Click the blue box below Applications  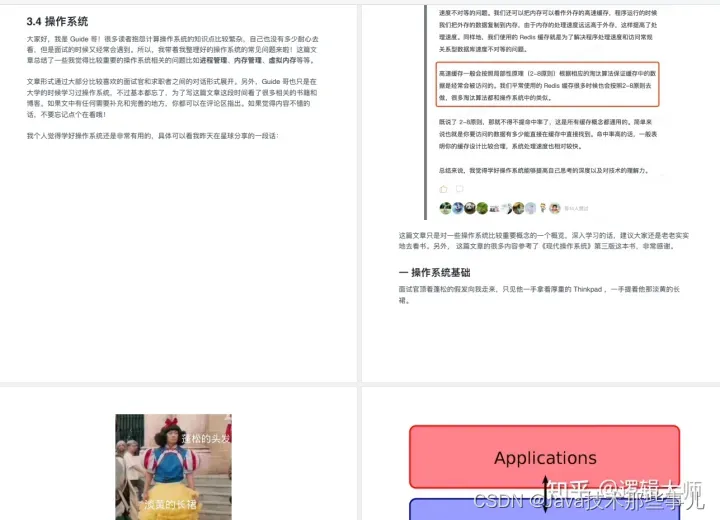tap(545, 509)
